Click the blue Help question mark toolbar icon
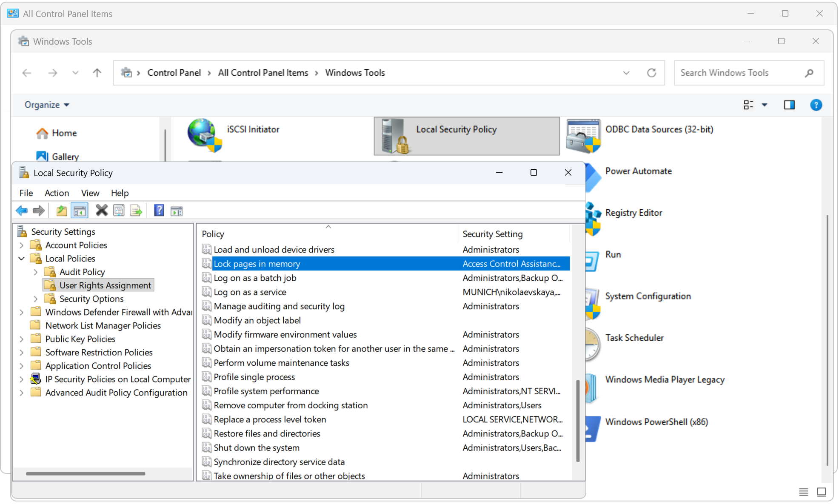 (159, 211)
